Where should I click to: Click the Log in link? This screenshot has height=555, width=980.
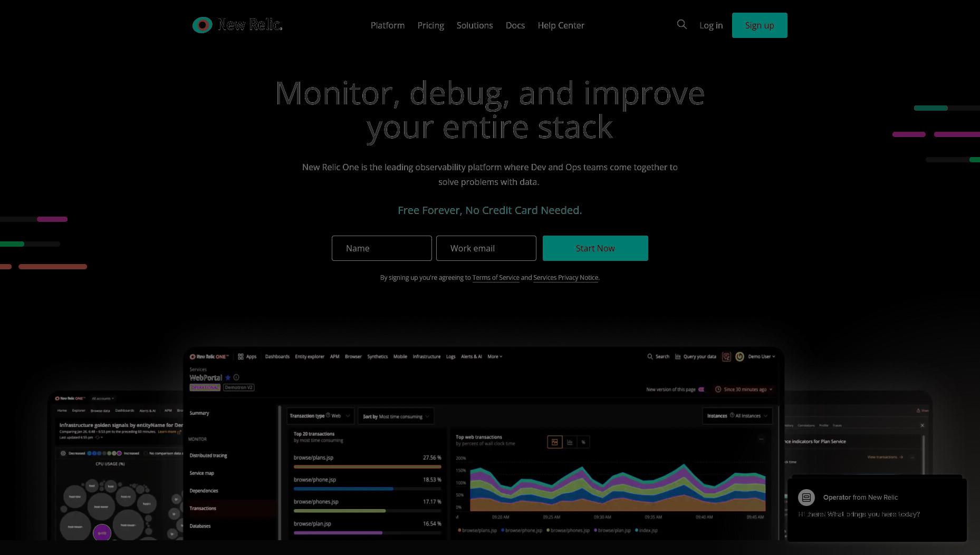(711, 25)
